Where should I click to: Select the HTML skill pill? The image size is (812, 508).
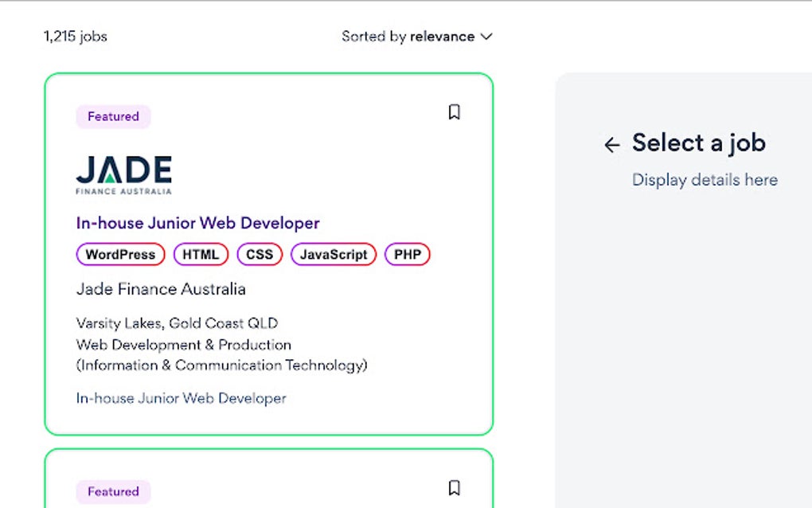click(x=200, y=254)
